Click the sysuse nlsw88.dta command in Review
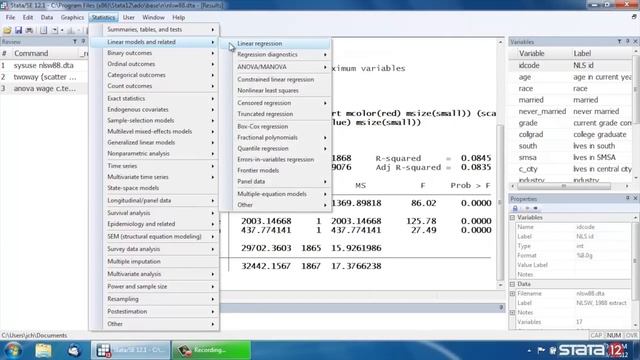The width and height of the screenshot is (640, 360). (44, 65)
